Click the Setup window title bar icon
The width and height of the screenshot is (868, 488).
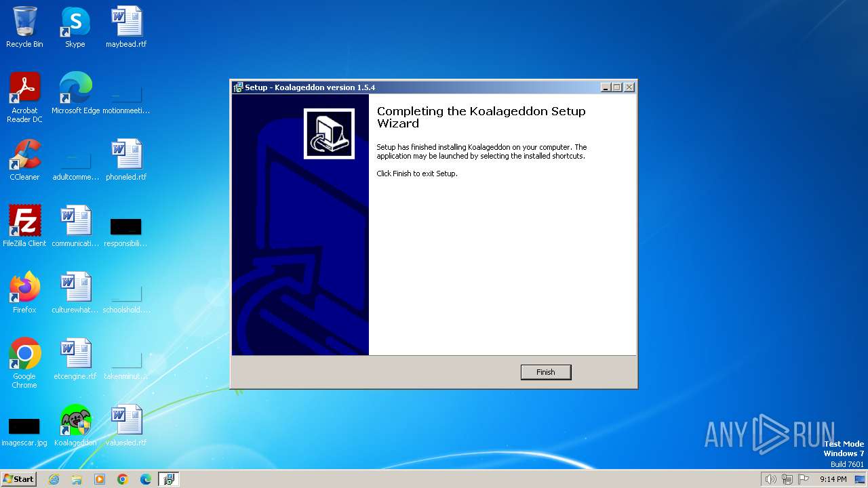pyautogui.click(x=238, y=87)
